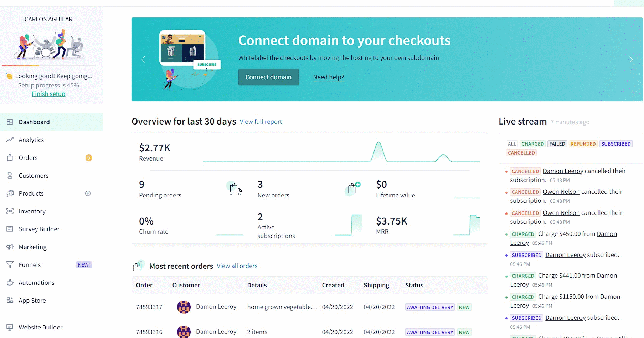Go to previous banner slide arrow
The height and width of the screenshot is (338, 644).
tap(143, 60)
